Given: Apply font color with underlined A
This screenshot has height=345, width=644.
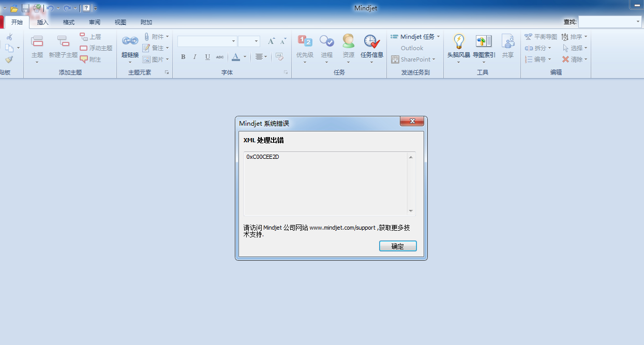Looking at the screenshot, I should coord(236,57).
